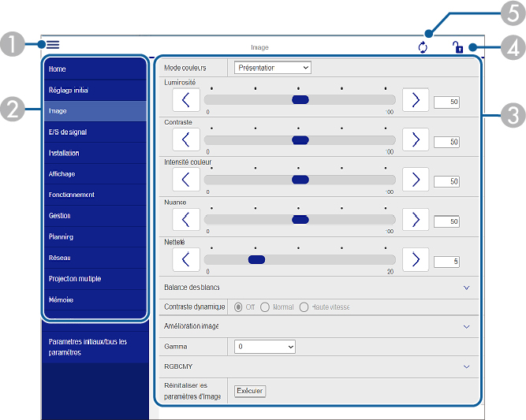Viewport: 526px width, 420px height.
Task: Expand the Amélioration image section
Action: coord(319,326)
